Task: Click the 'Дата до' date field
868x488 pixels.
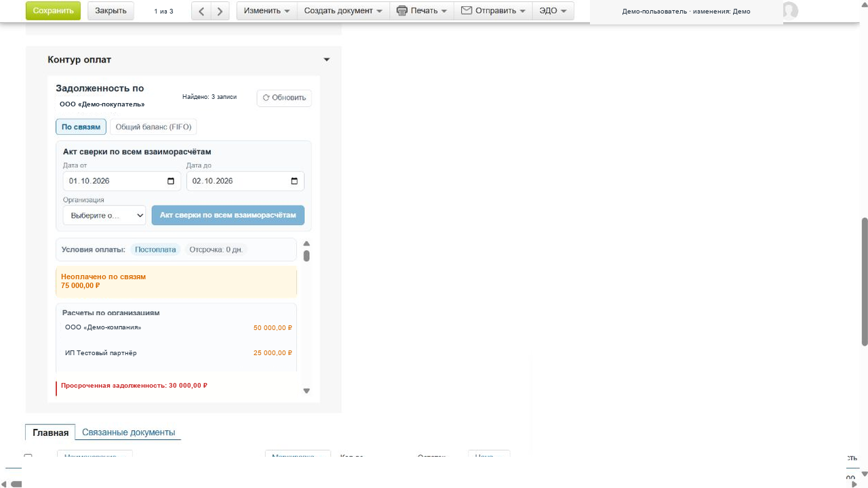Action: pos(245,181)
